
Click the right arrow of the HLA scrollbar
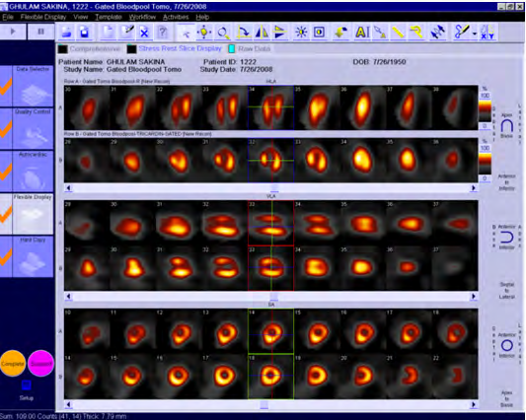pos(474,188)
